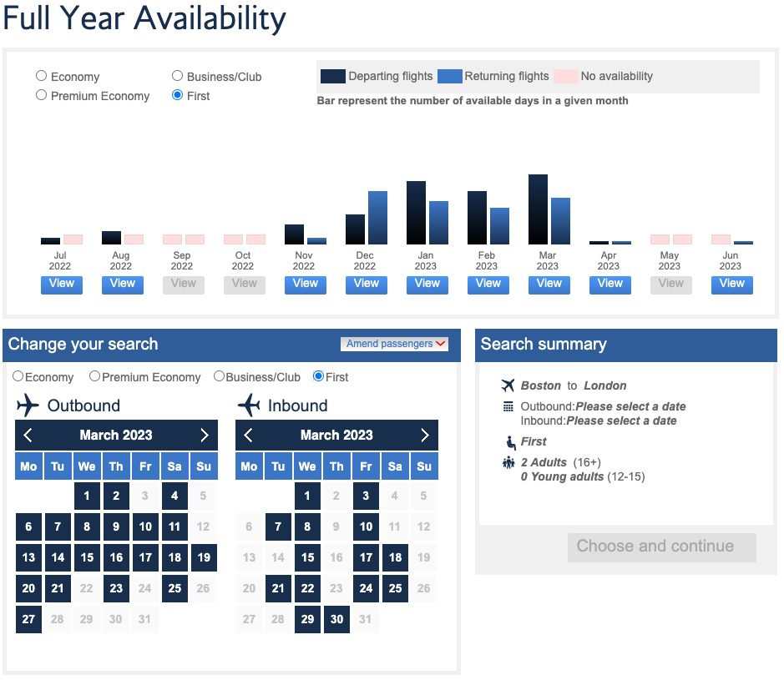View March 2023 availability
Screen dimensions: 784x680
pos(549,284)
